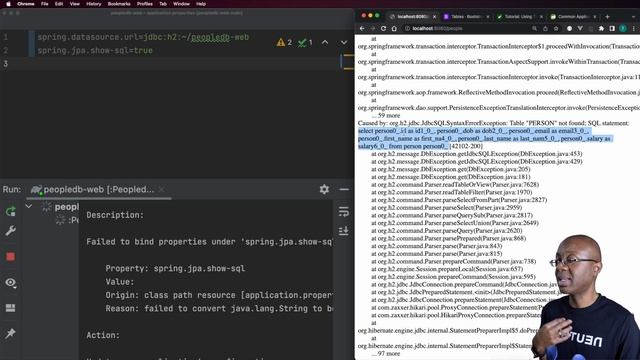Open the Chrome application menu
640x360 pixels.
tap(26, 4)
